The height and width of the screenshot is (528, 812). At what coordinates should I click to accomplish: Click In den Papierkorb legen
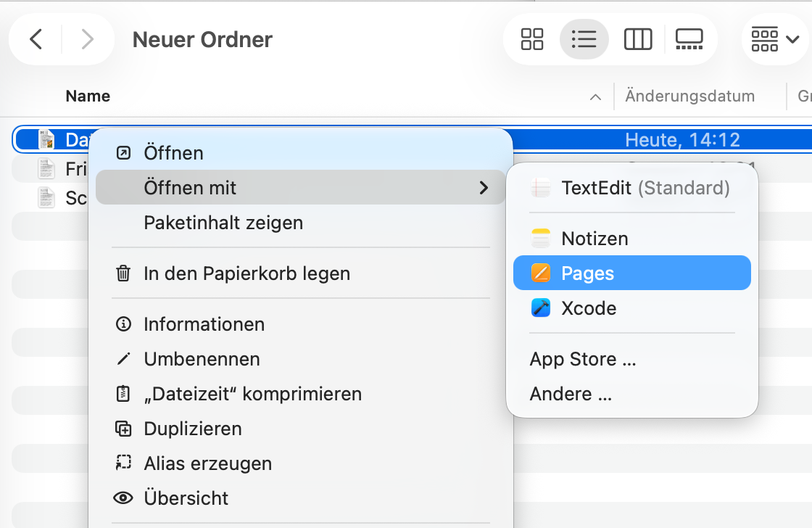click(246, 273)
